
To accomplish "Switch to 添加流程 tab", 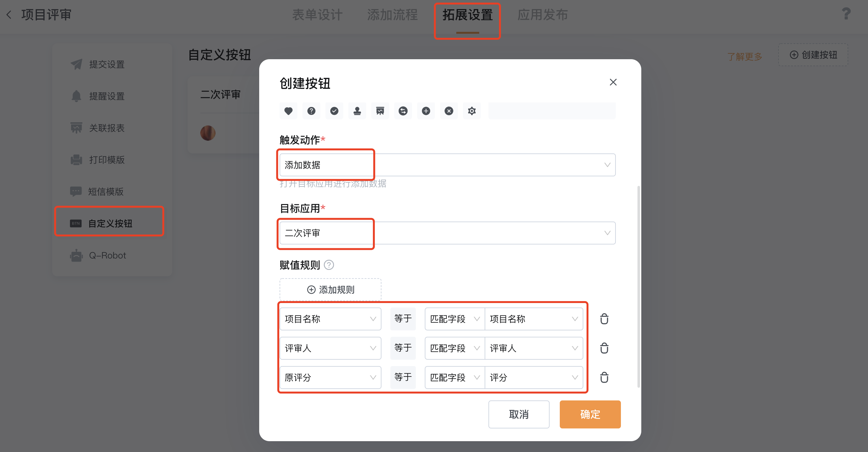I will [x=392, y=15].
